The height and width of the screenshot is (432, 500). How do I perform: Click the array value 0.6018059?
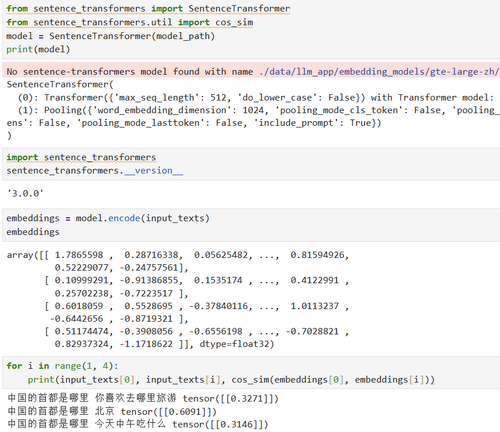pyautogui.click(x=79, y=306)
